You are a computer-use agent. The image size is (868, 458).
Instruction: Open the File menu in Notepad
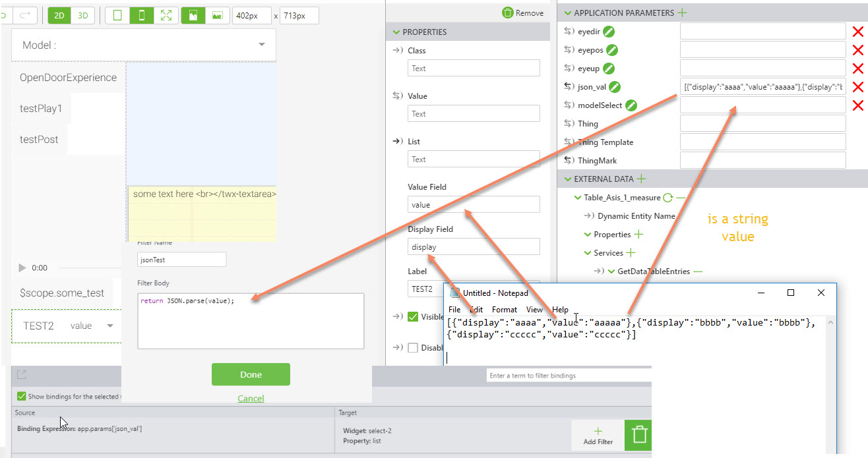point(454,309)
